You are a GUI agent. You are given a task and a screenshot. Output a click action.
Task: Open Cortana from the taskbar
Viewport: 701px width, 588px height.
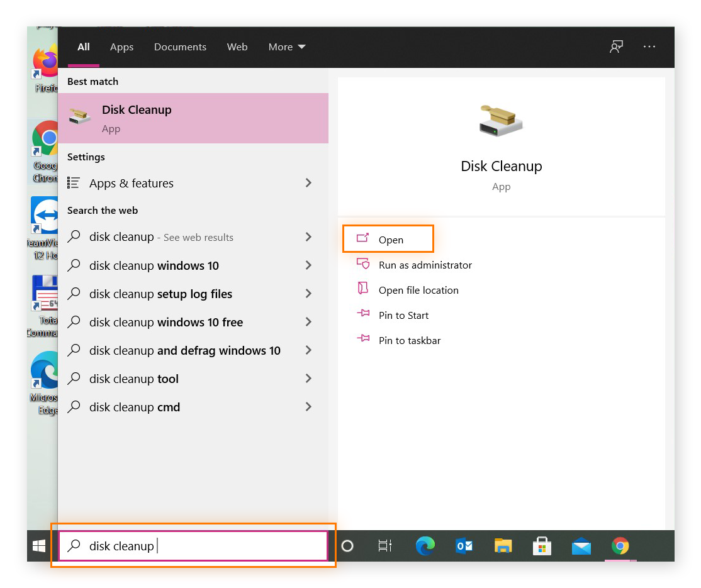(347, 546)
